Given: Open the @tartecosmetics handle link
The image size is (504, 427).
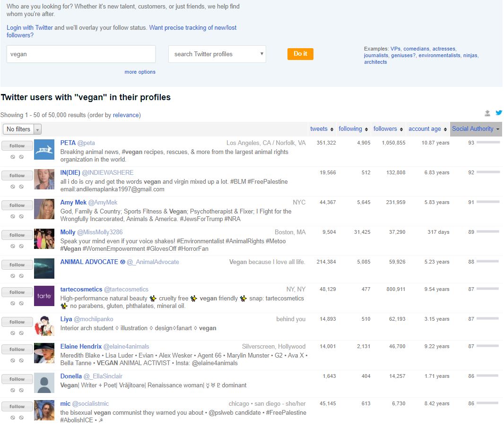Looking at the screenshot, I should (x=126, y=290).
